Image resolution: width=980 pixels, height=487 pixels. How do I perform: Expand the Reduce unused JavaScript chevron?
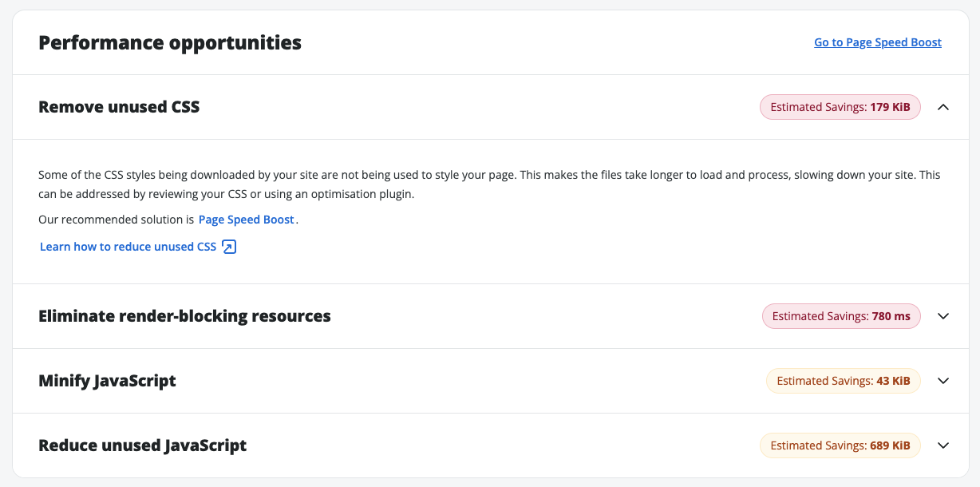(x=943, y=445)
